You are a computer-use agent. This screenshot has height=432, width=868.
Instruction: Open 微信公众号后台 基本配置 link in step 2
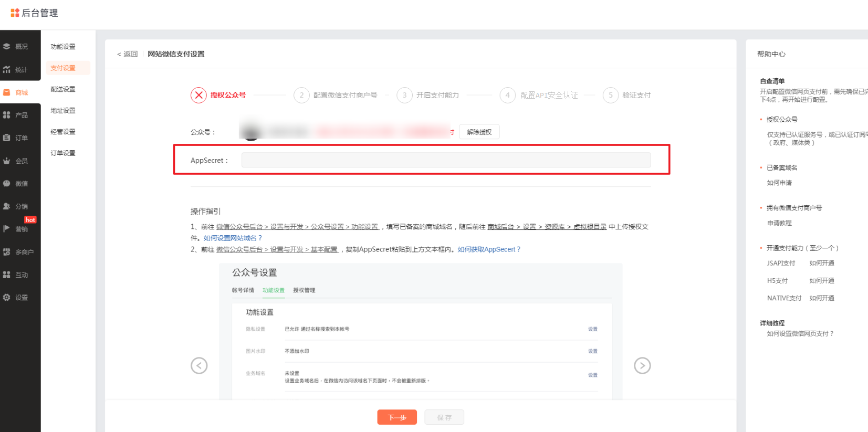click(277, 249)
